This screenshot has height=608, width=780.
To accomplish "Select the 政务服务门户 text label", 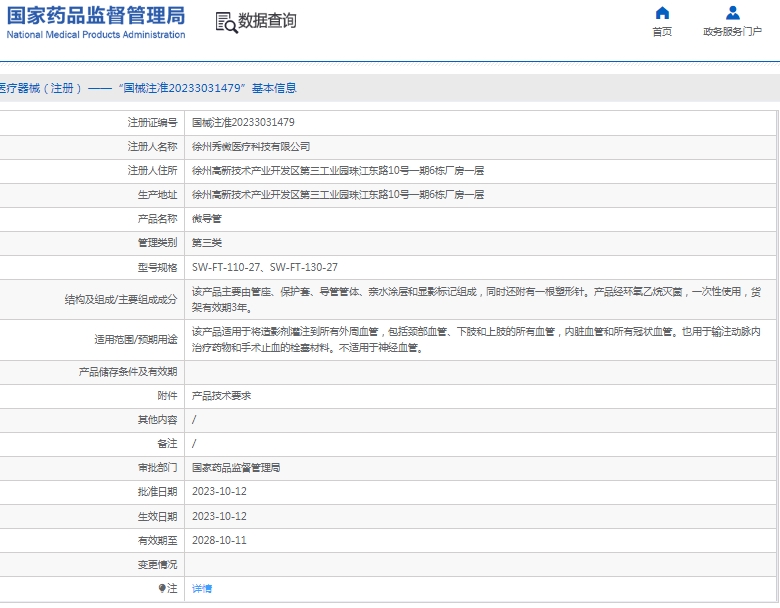I will tap(732, 32).
